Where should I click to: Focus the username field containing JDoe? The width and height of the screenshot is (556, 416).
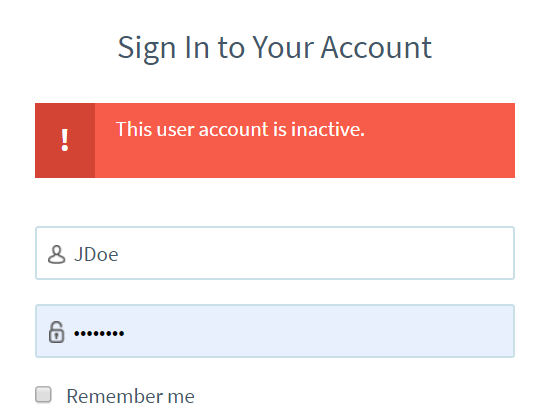275,253
